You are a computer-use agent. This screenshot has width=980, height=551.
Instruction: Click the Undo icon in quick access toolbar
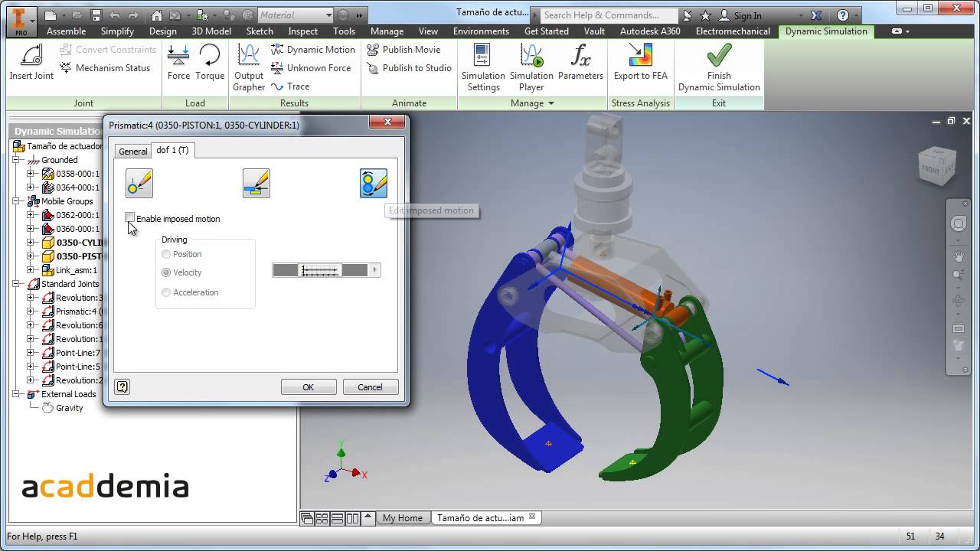pyautogui.click(x=115, y=15)
